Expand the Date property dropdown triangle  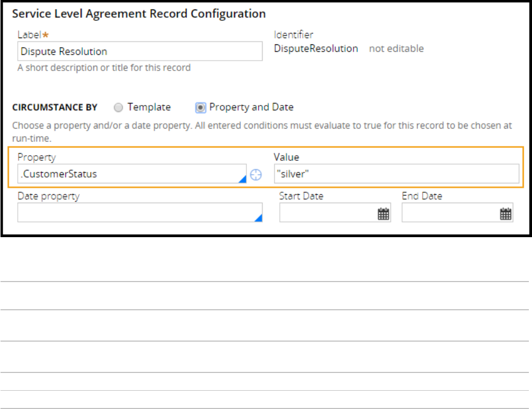click(x=258, y=218)
